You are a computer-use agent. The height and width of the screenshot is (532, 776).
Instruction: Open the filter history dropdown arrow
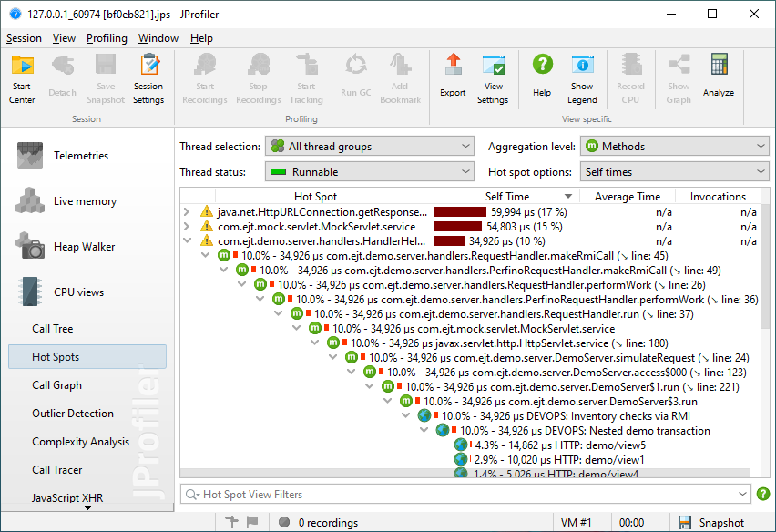(742, 494)
